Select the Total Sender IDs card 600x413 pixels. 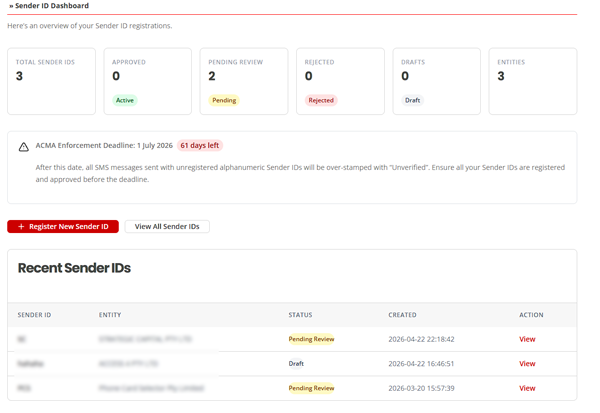[x=51, y=81]
